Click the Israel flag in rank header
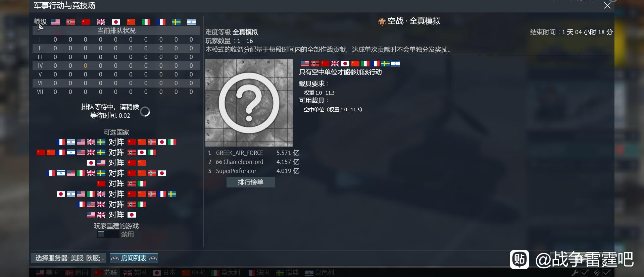 [x=191, y=22]
